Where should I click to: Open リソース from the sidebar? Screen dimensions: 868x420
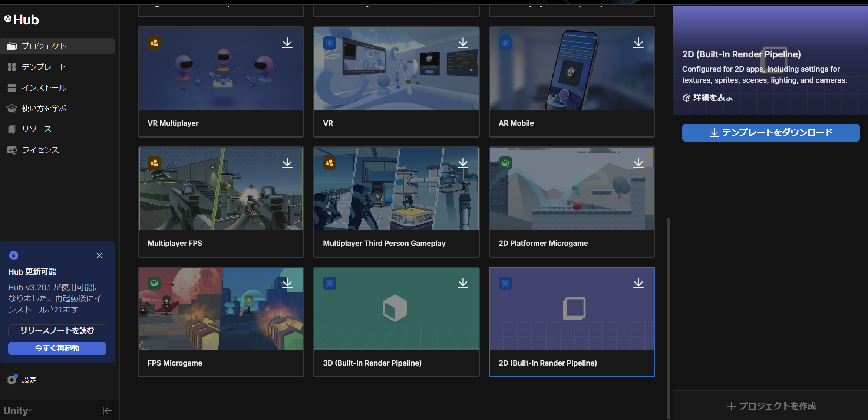pyautogui.click(x=57, y=129)
